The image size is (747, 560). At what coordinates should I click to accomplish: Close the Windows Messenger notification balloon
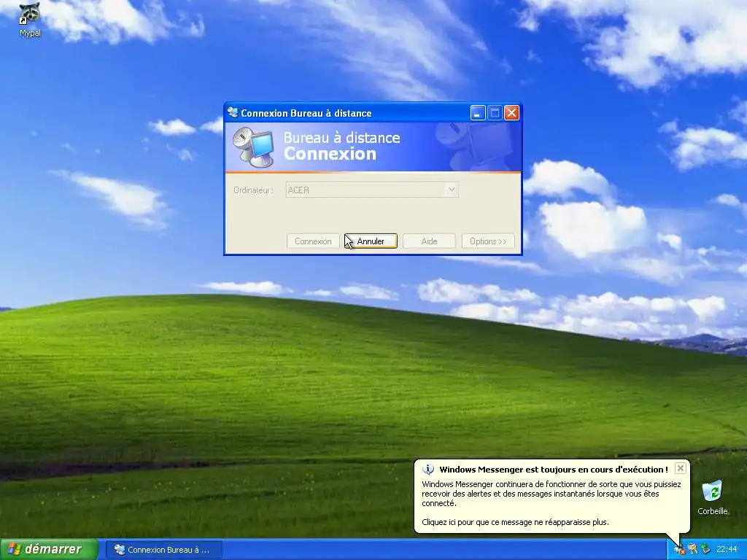(x=681, y=468)
